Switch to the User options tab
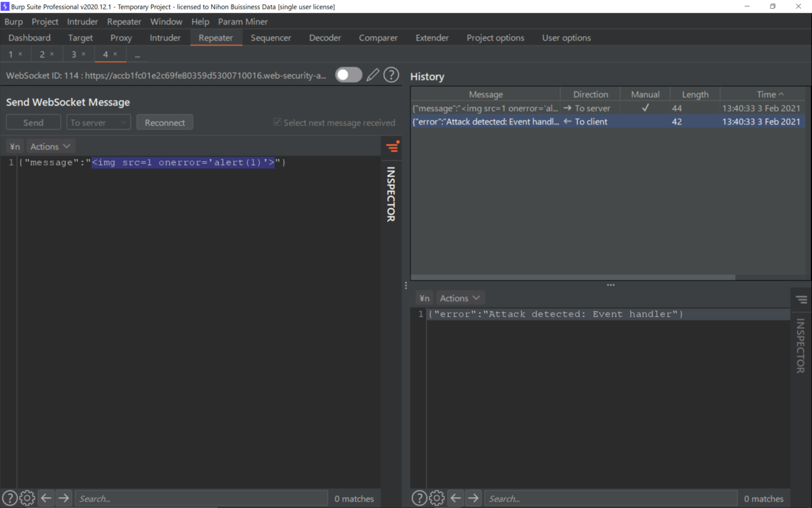Screen dimensions: 812x508 point(566,38)
